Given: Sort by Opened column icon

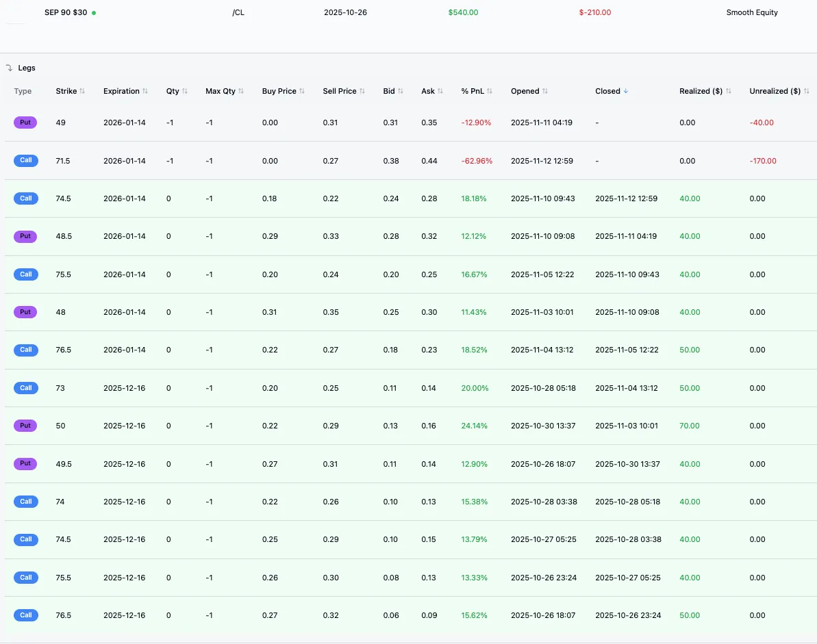Looking at the screenshot, I should click(546, 91).
